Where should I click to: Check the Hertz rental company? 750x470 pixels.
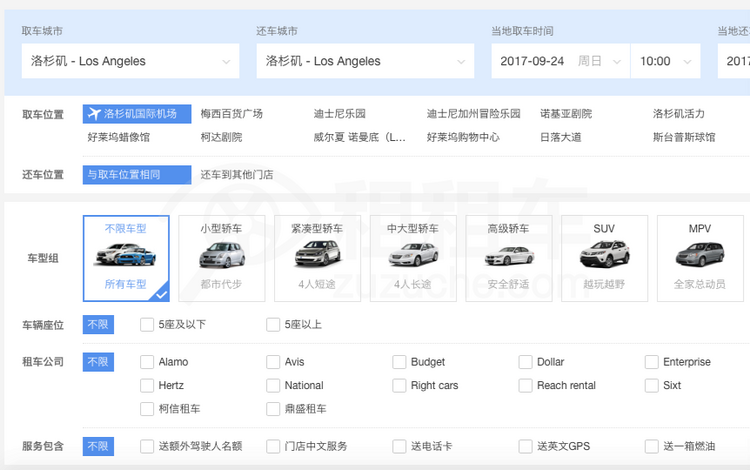[x=147, y=385]
